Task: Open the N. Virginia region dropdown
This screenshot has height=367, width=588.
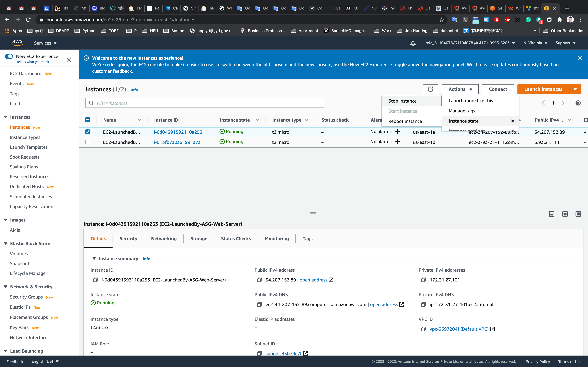Action: pos(535,43)
